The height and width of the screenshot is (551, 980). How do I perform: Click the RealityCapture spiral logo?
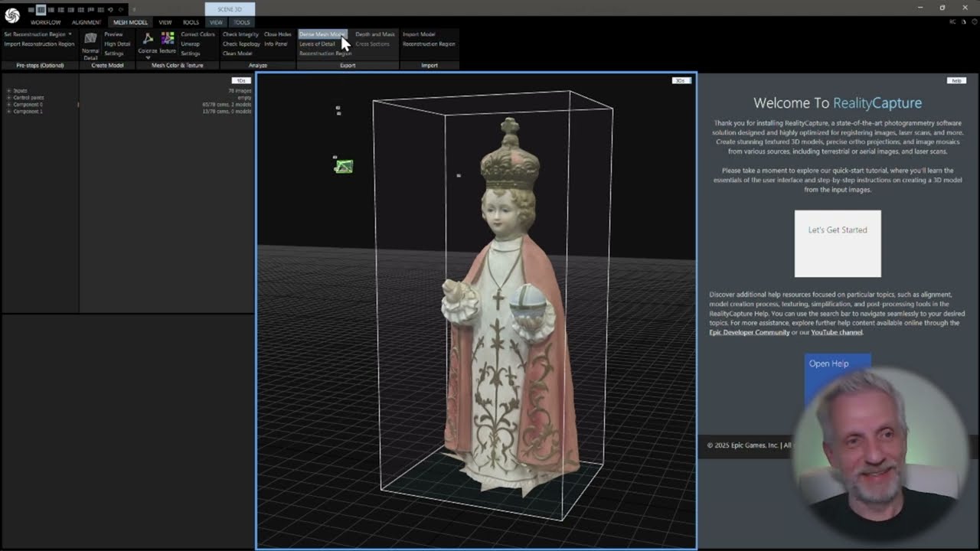[11, 15]
